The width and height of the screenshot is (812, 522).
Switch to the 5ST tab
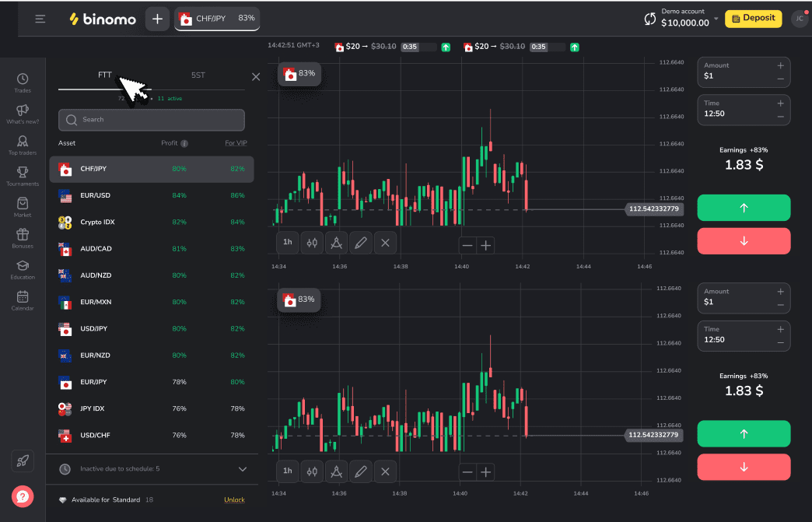click(x=198, y=75)
